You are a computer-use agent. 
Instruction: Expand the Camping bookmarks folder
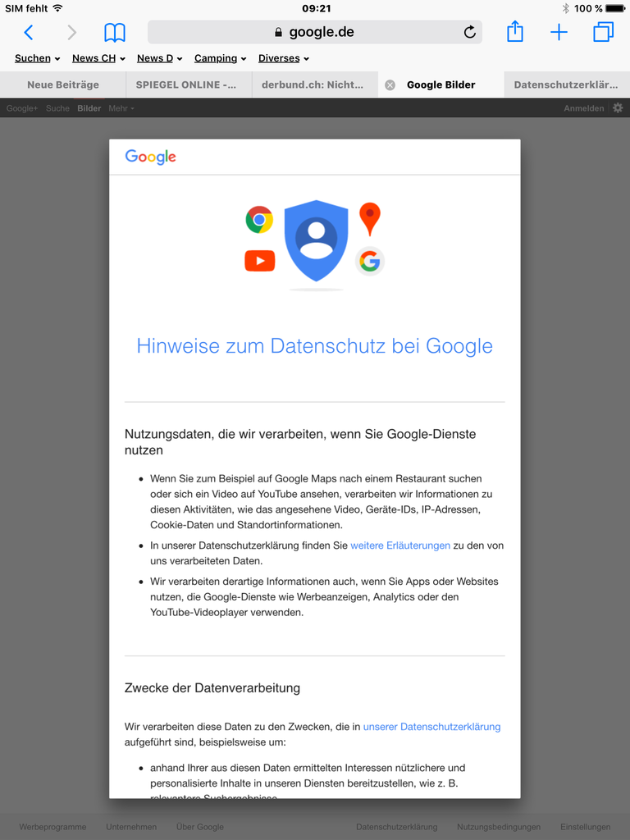220,58
